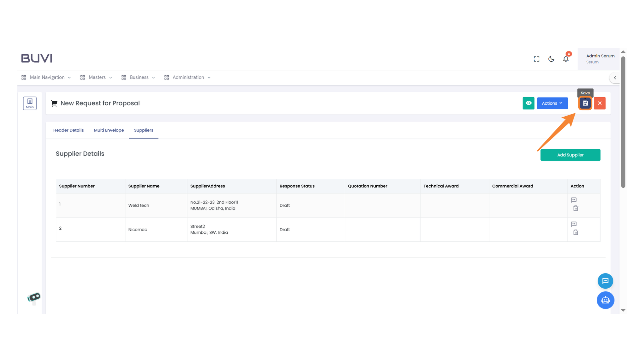Toggle dark mode moon icon
The height and width of the screenshot is (362, 644).
[551, 59]
